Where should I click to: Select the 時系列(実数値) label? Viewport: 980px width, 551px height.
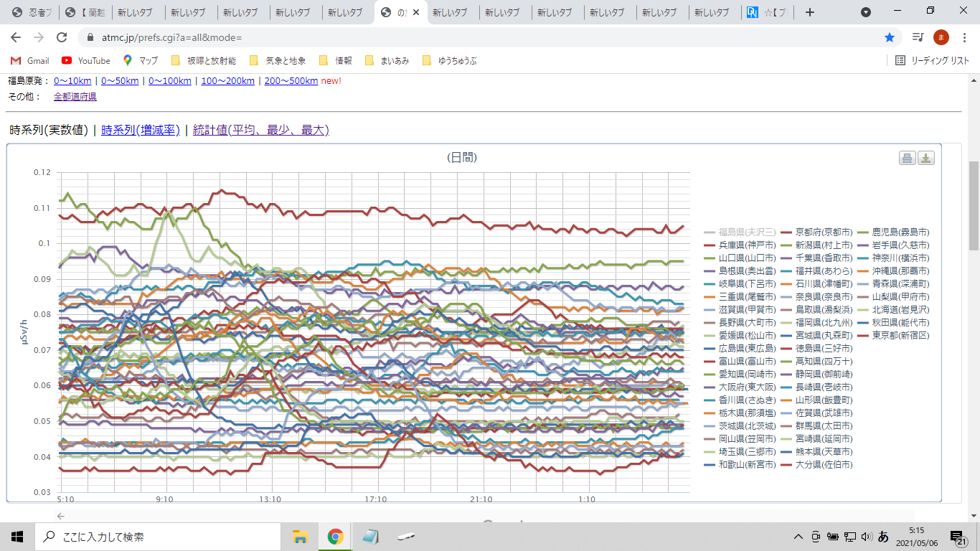48,130
